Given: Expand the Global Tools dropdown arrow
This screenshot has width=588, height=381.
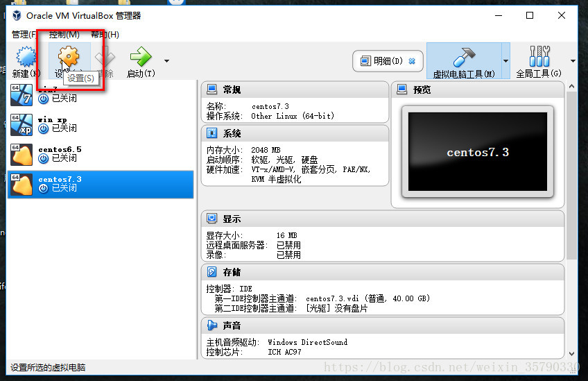Looking at the screenshot, I should point(573,61).
